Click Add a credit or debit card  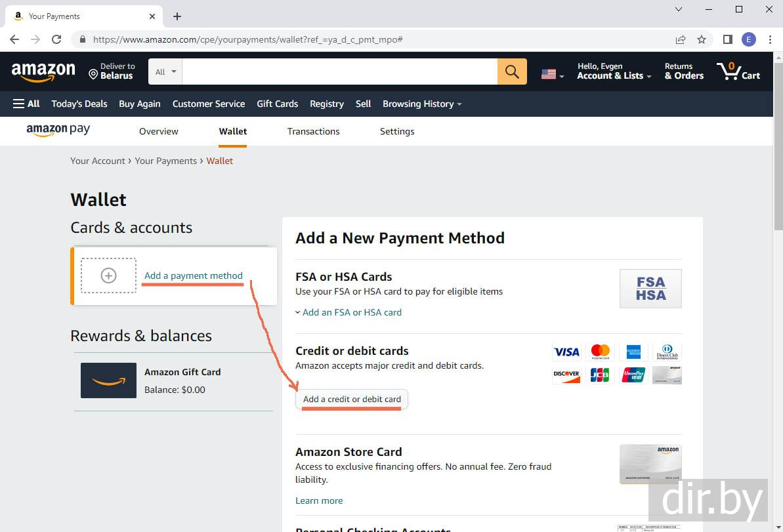(x=352, y=399)
